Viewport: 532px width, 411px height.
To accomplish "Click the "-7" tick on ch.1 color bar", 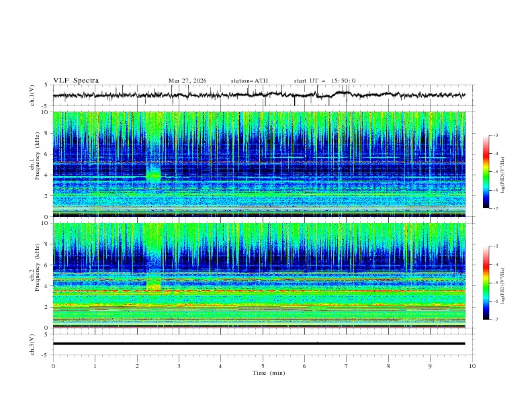I will coord(495,208).
